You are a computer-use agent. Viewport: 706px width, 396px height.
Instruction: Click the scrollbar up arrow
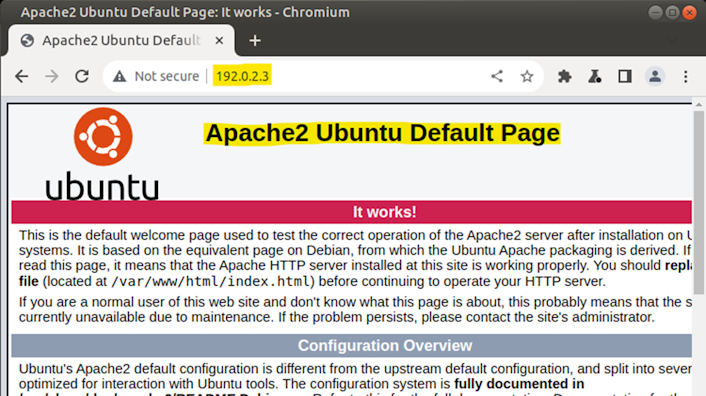tap(698, 105)
